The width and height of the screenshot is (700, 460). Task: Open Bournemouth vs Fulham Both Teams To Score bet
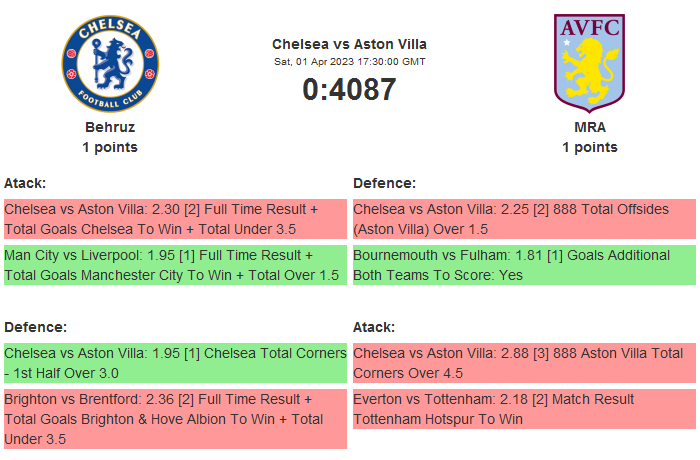tap(523, 265)
